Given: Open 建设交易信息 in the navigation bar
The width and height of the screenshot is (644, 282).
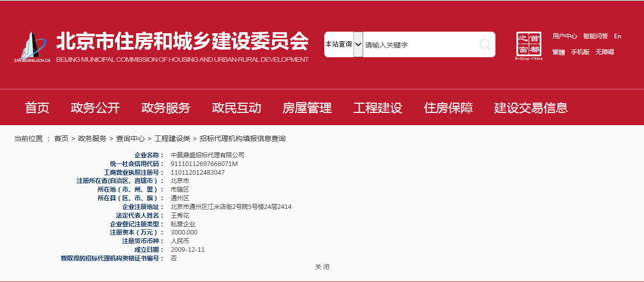Looking at the screenshot, I should [x=531, y=108].
